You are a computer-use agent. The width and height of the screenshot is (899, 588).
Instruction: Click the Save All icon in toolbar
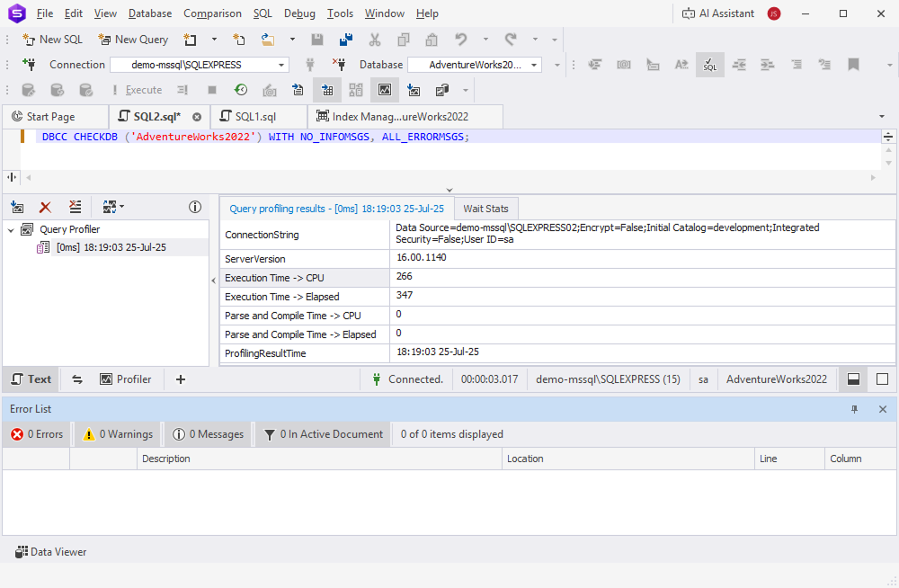click(x=345, y=40)
